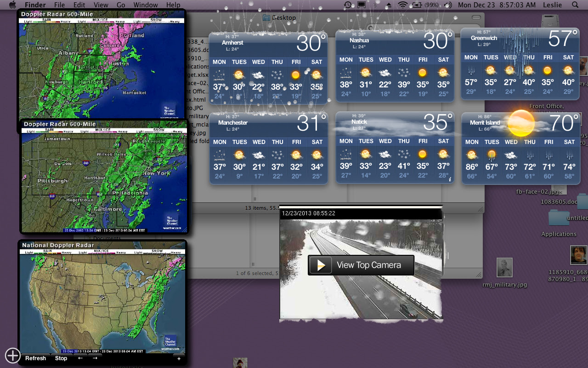Screen dimensions: 588x368
Task: Click Merritt Island's Wednesday clouds icon
Action: click(x=511, y=155)
